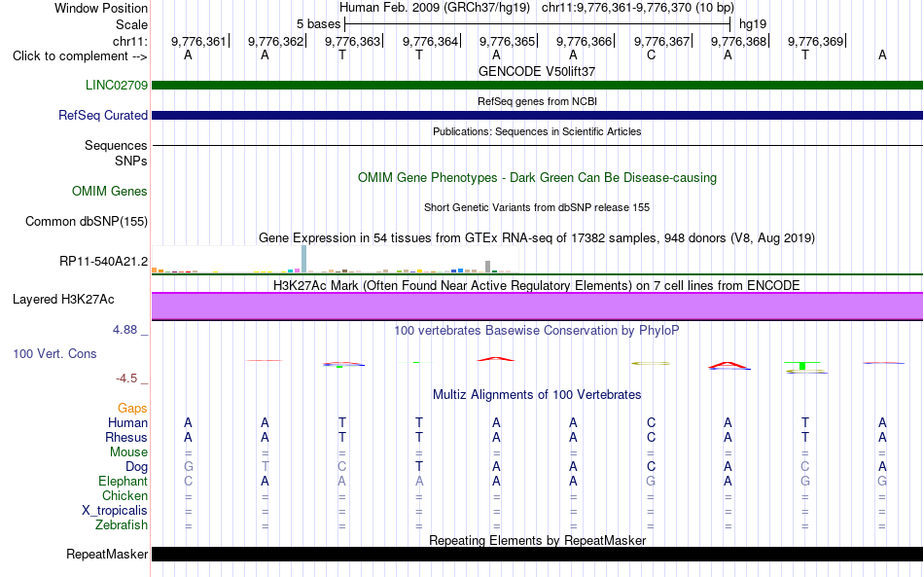Click the RefSeq genes from NCBI title
This screenshot has width=924, height=577.
(x=537, y=101)
